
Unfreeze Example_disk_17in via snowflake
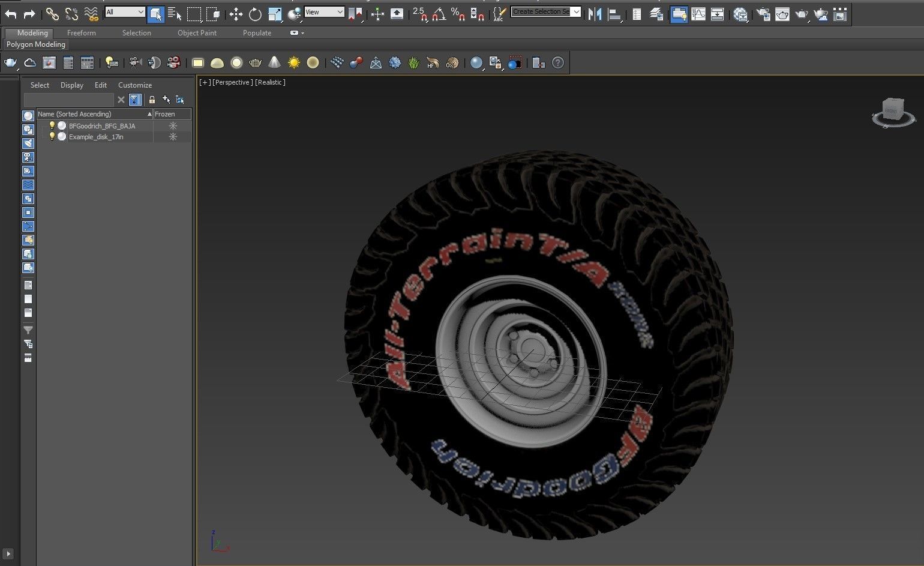tap(173, 137)
